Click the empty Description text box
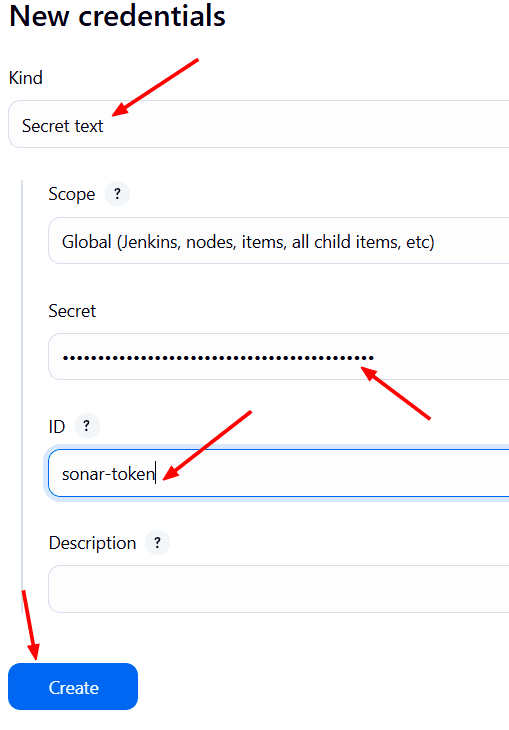This screenshot has height=730, width=509. point(278,589)
